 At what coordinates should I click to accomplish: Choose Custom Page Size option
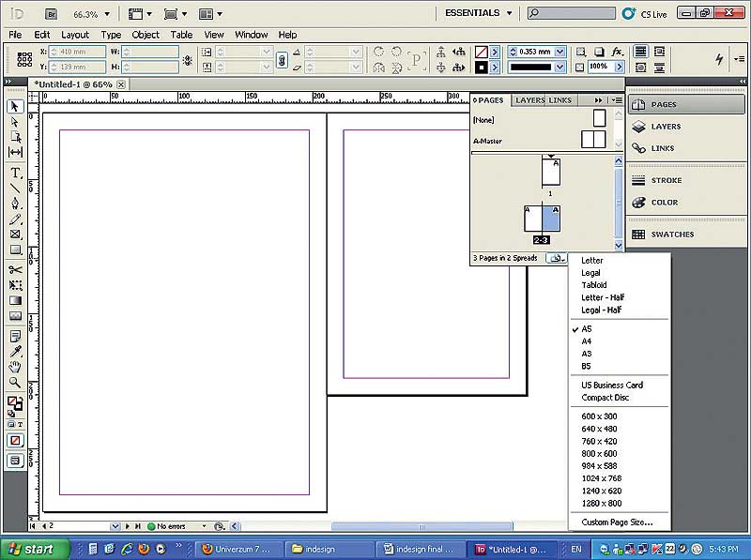click(619, 522)
